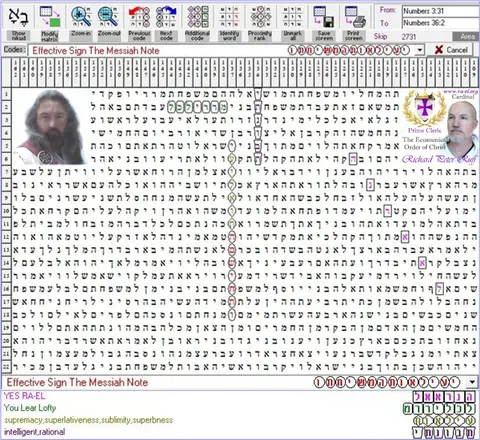Image resolution: width=480 pixels, height=440 pixels.
Task: Click the Prime Cleric cross emblem
Action: 424,108
